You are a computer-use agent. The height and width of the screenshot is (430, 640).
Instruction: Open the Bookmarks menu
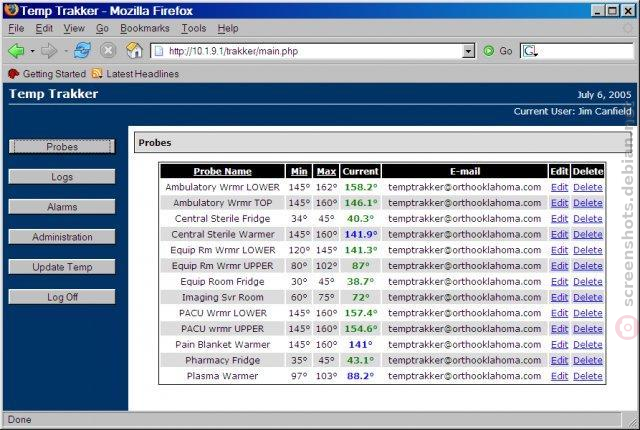click(x=144, y=28)
